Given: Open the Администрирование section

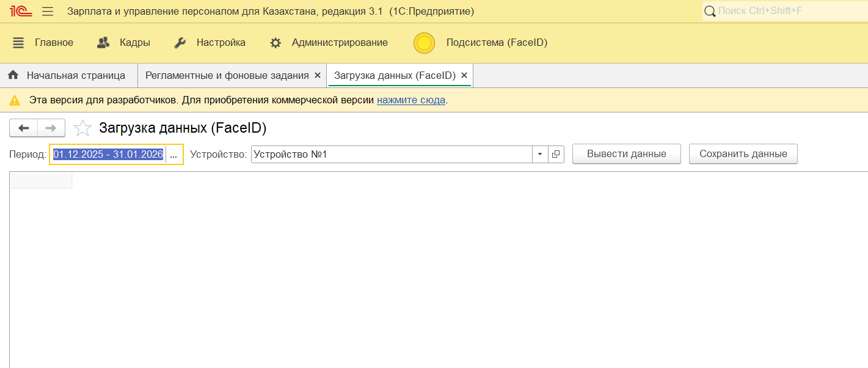Looking at the screenshot, I should 329,43.
